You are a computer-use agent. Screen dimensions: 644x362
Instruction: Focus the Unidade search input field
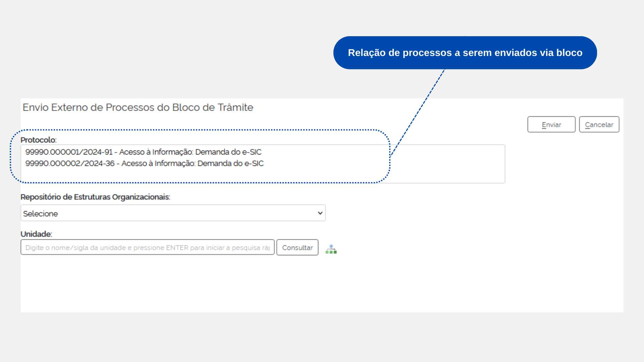(147, 248)
